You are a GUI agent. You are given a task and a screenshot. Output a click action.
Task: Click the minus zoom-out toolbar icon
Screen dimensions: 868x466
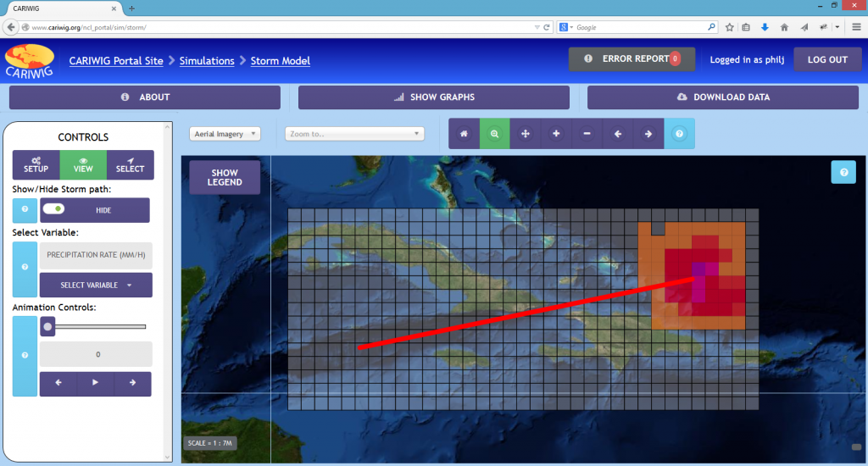coord(587,134)
